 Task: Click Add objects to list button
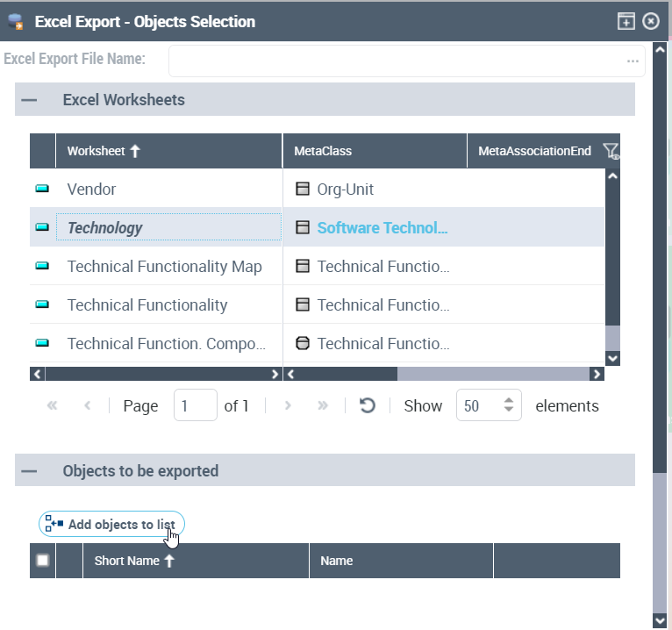pos(112,525)
